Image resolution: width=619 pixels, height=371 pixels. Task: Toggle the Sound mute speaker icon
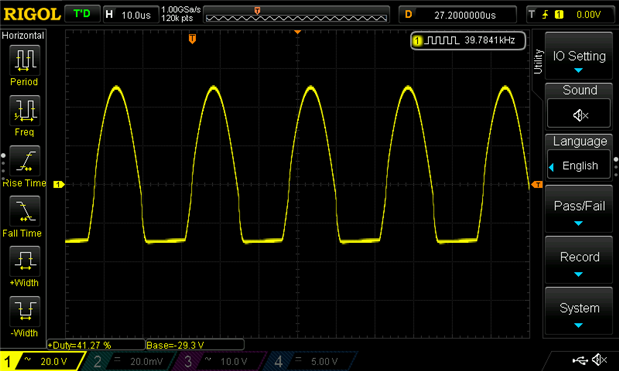coord(579,115)
